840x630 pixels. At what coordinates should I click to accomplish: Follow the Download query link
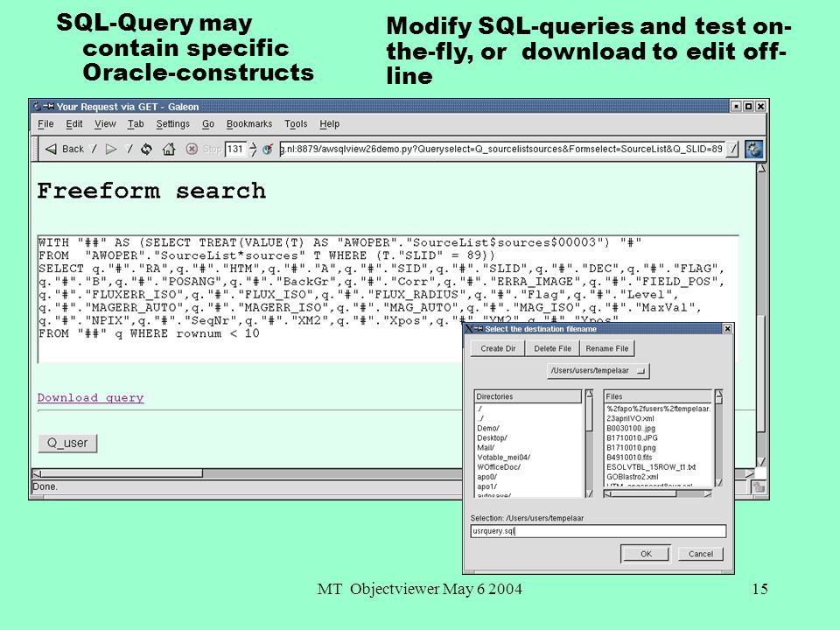coord(90,397)
